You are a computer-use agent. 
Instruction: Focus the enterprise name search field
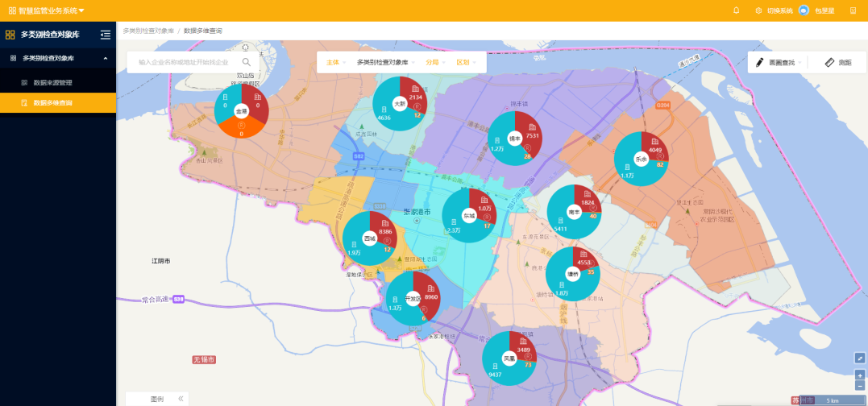click(185, 63)
